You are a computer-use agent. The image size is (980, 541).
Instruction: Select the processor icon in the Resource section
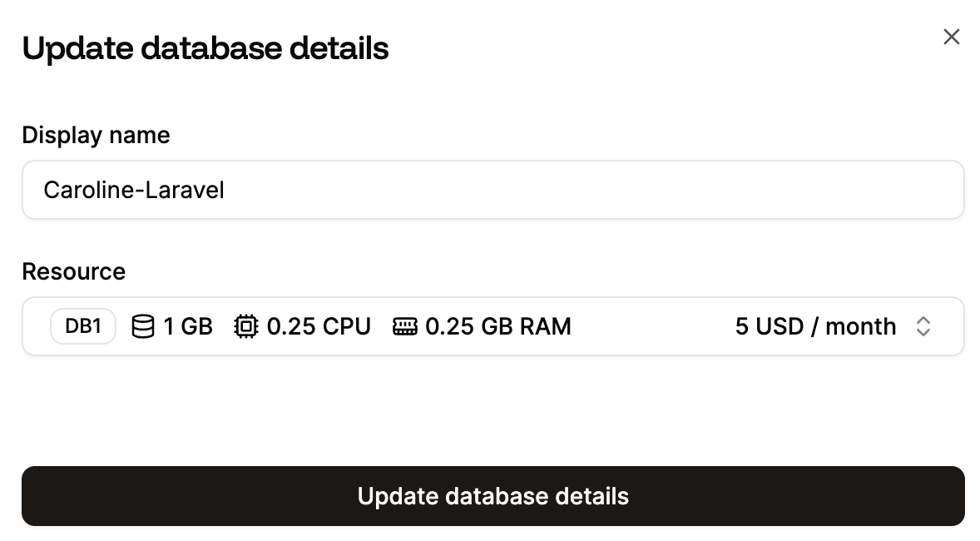click(246, 326)
